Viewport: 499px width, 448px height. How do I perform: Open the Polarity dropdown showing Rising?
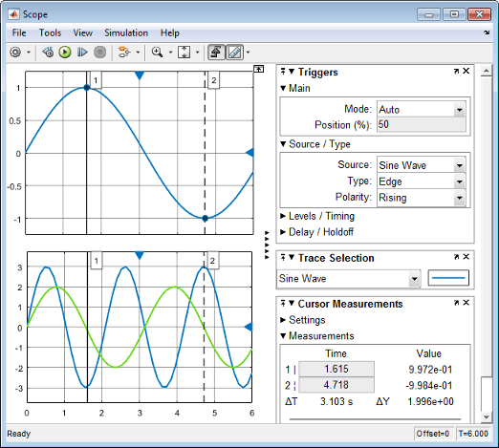(x=422, y=198)
